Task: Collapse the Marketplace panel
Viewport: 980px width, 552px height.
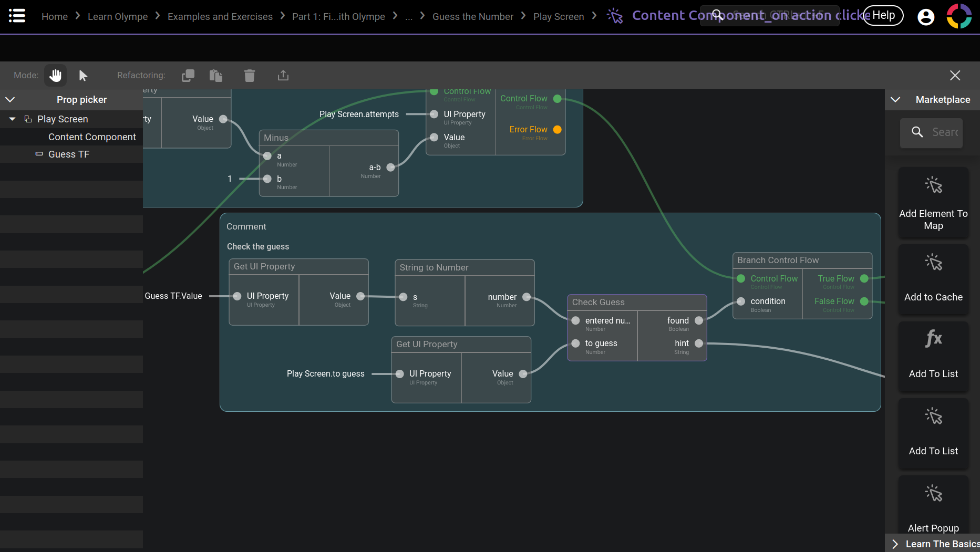Action: pos(895,100)
